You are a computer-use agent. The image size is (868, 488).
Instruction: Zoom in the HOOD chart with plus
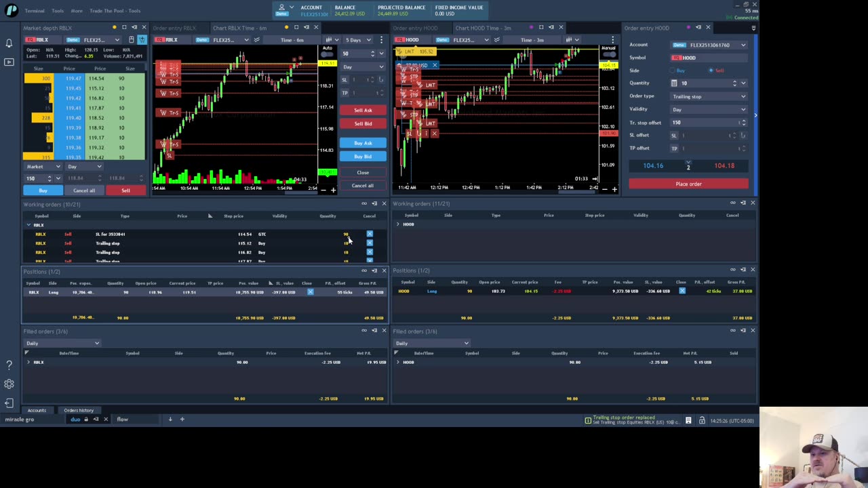coord(614,190)
